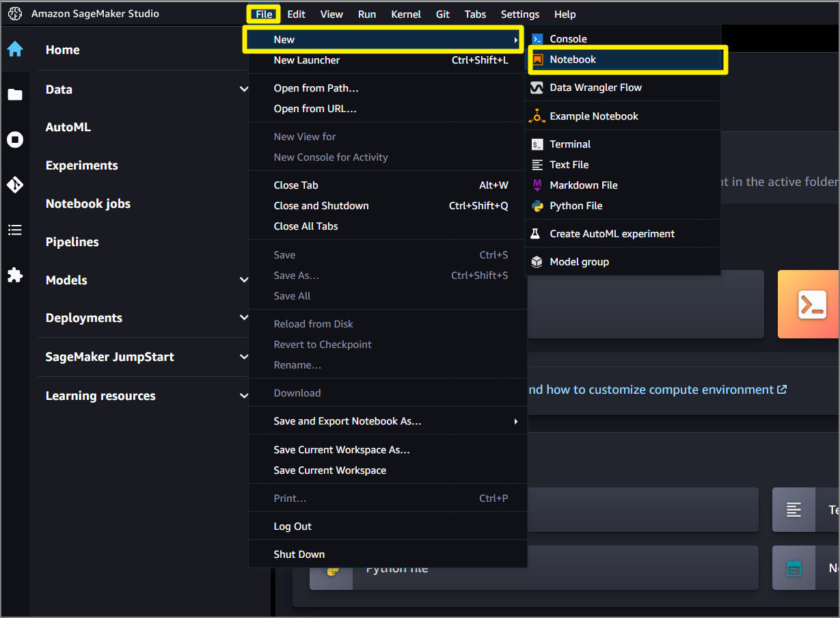The height and width of the screenshot is (618, 840).
Task: Select Notebook in New submenu
Action: tap(623, 59)
